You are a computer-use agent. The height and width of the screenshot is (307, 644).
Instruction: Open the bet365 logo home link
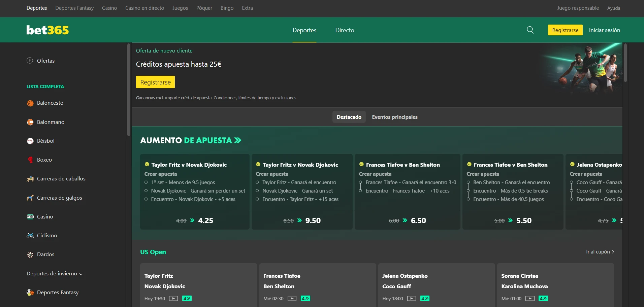coord(47,30)
